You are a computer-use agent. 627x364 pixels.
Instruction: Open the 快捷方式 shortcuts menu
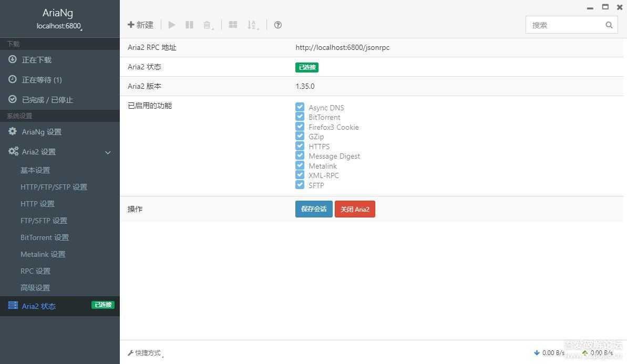[145, 353]
